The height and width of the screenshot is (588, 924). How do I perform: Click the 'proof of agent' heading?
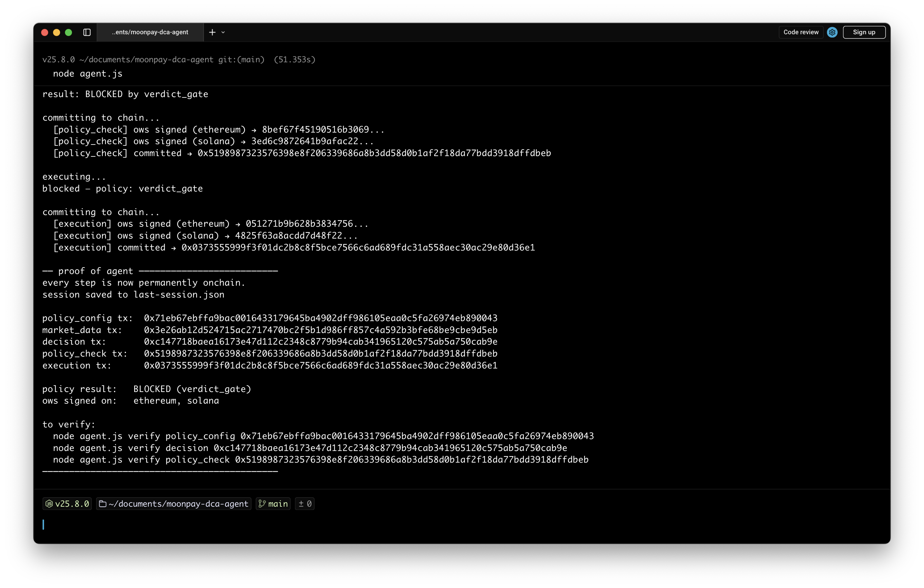(96, 271)
